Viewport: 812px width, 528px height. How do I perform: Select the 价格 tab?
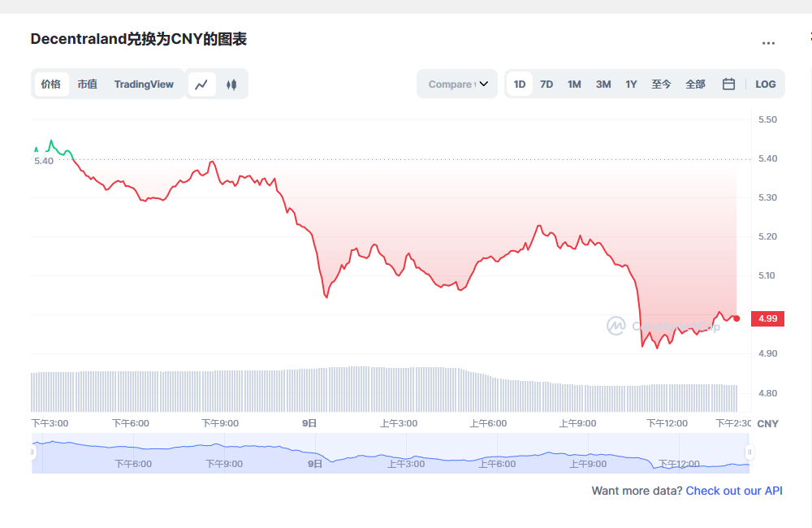[x=51, y=84]
